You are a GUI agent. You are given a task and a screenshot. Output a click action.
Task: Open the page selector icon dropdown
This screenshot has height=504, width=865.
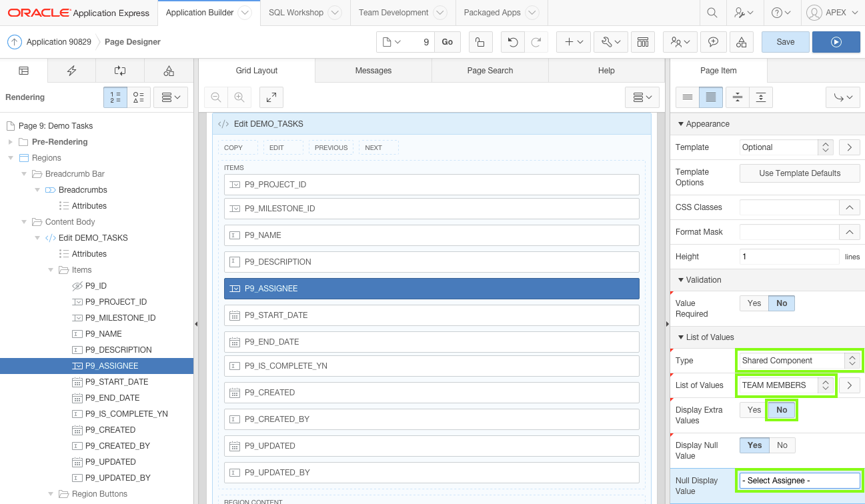pos(392,42)
